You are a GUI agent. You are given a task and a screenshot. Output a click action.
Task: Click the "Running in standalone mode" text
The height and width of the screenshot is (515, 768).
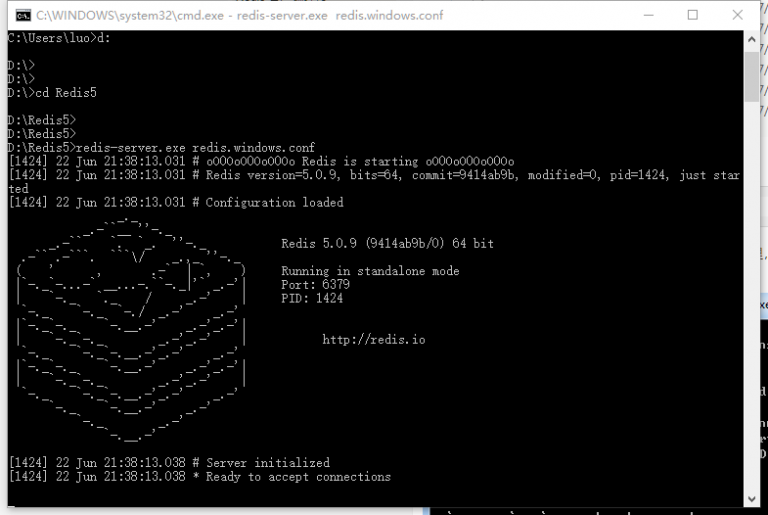click(x=370, y=271)
